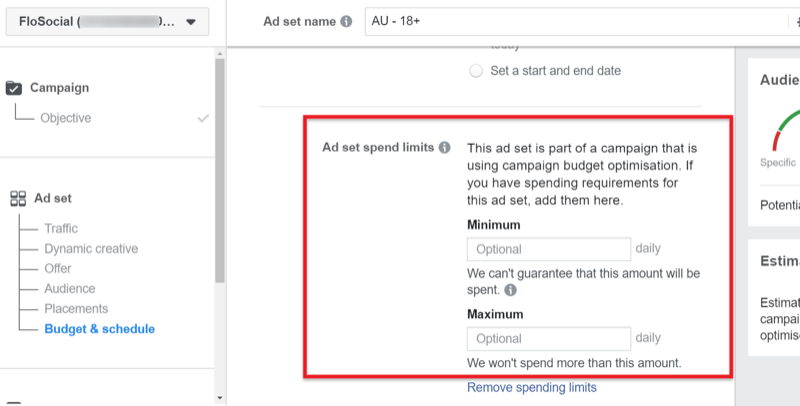Click the sidebar scroll up arrow

coord(220,54)
